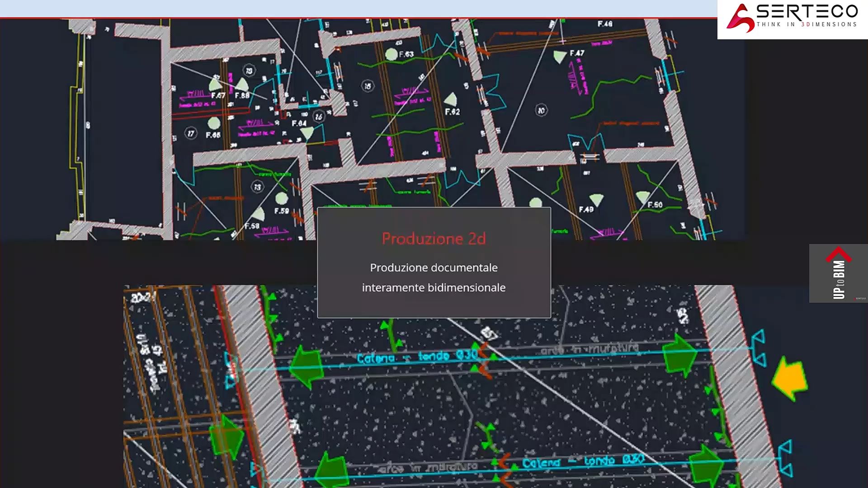868x488 pixels.
Task: Click the yellow arrow in the lower drawing
Action: pyautogui.click(x=789, y=378)
